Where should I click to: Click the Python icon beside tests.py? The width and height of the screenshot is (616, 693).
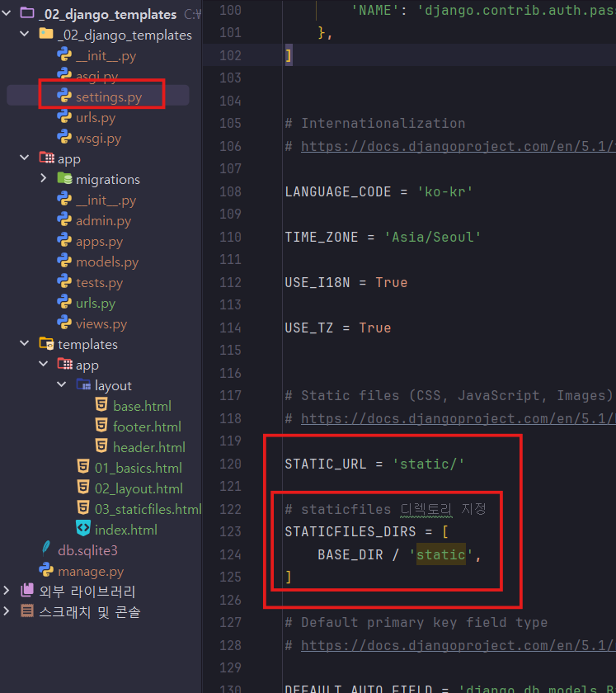(x=64, y=281)
